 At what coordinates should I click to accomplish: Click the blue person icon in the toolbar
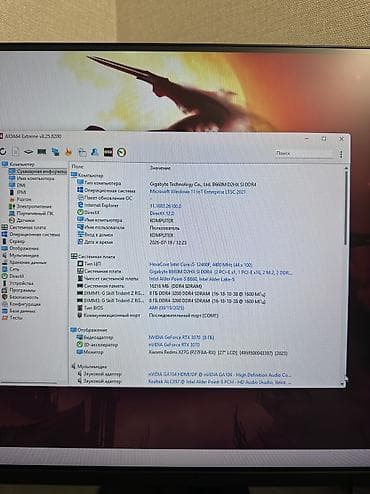(x=95, y=152)
